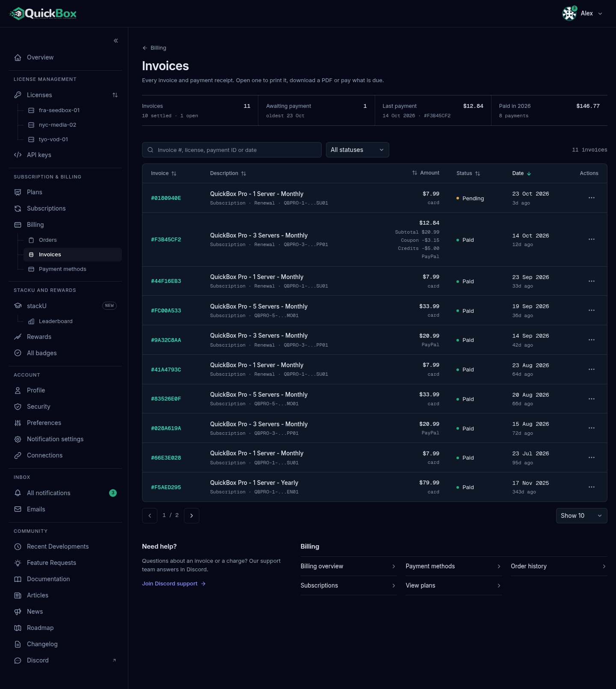The image size is (616, 689).
Task: Open the Leaderboard under stackU
Action: [73, 321]
